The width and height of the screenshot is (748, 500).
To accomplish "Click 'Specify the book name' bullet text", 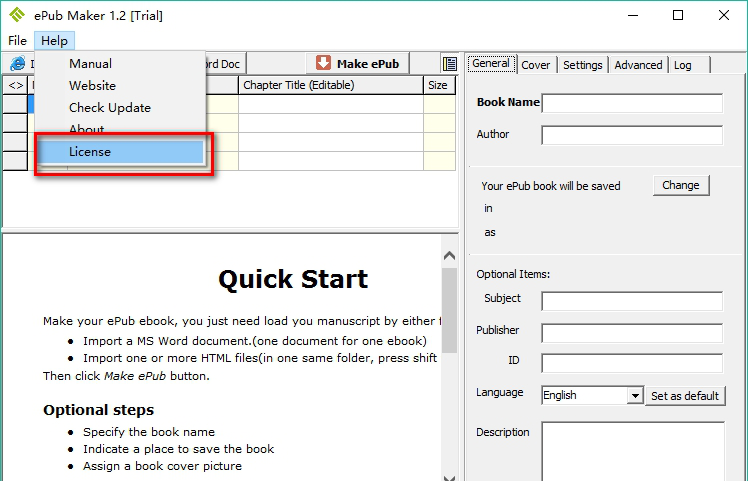I will (x=149, y=432).
